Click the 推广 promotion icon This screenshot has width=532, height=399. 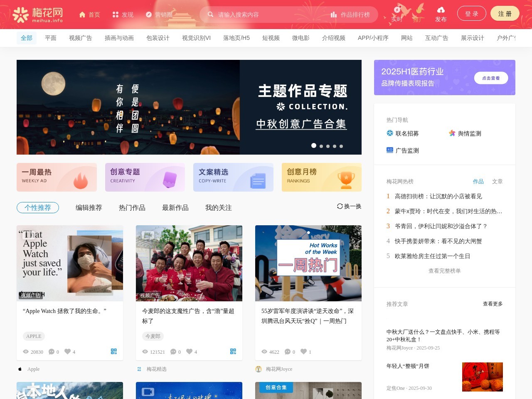419,10
